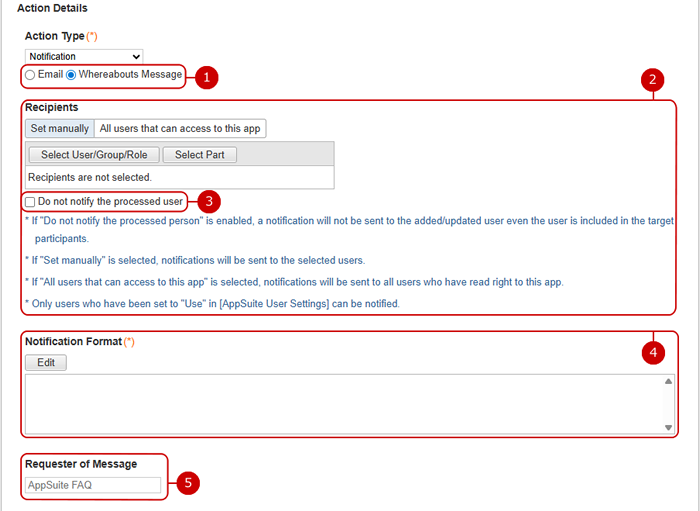Click the red number 5 callout marker
Screen dimensions: 700x511
tap(188, 483)
